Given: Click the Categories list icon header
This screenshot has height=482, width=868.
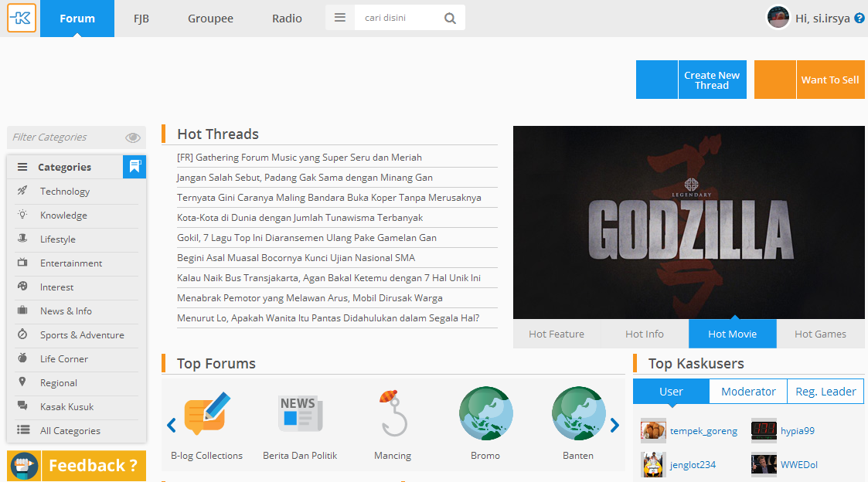Looking at the screenshot, I should pos(22,167).
